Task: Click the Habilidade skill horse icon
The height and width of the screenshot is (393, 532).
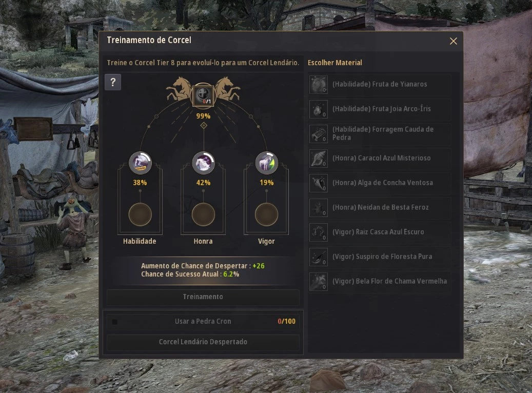Action: click(x=140, y=163)
